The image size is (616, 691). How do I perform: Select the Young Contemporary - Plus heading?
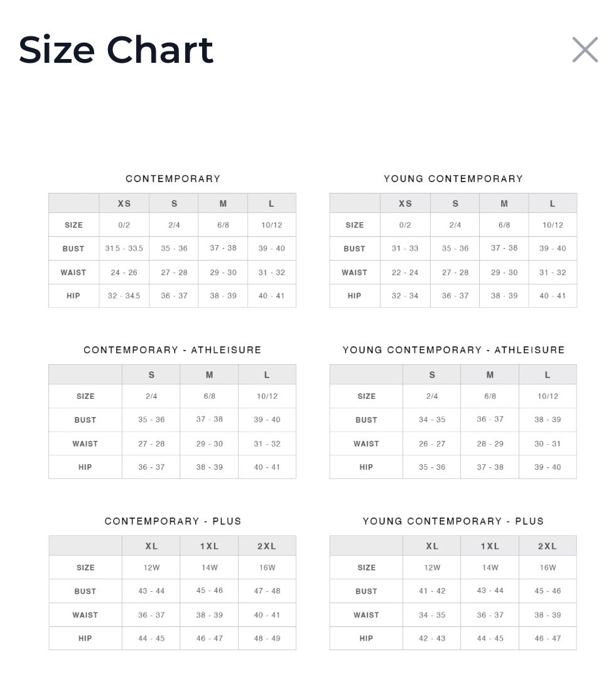coord(453,521)
